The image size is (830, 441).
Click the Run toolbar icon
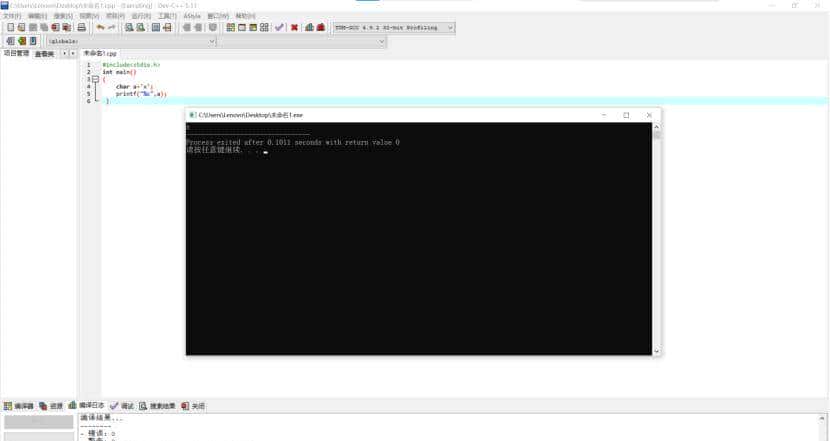pyautogui.click(x=242, y=28)
